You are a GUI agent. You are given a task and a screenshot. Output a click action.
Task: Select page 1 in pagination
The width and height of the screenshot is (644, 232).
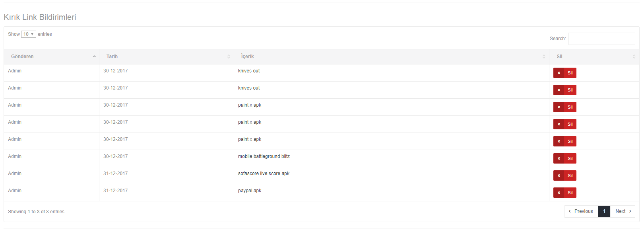(x=604, y=211)
